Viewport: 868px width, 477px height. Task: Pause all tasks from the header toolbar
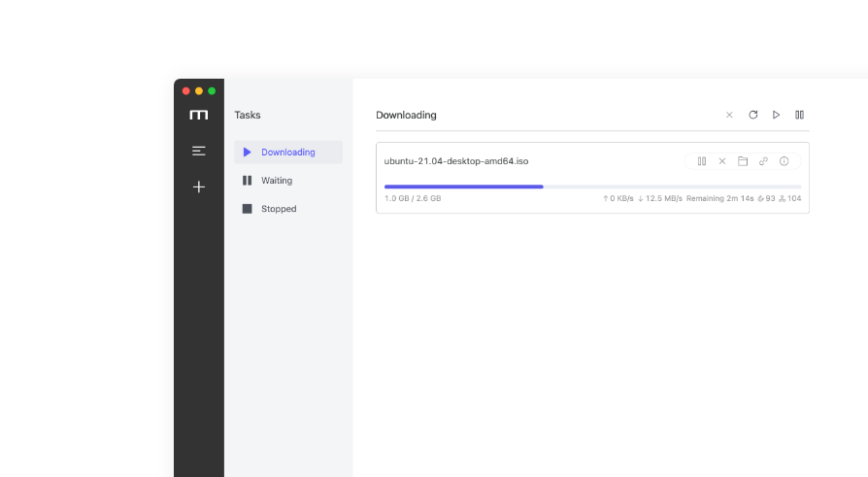click(799, 115)
